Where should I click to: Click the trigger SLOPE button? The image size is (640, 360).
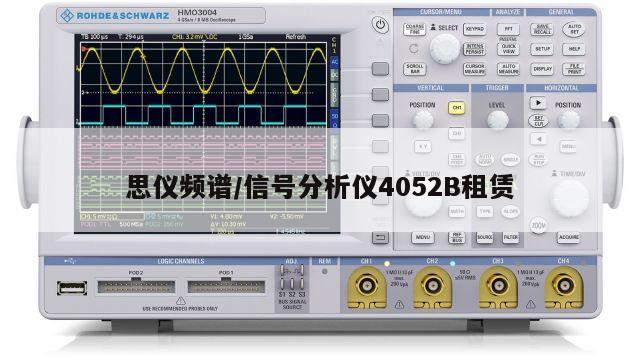pos(510,211)
